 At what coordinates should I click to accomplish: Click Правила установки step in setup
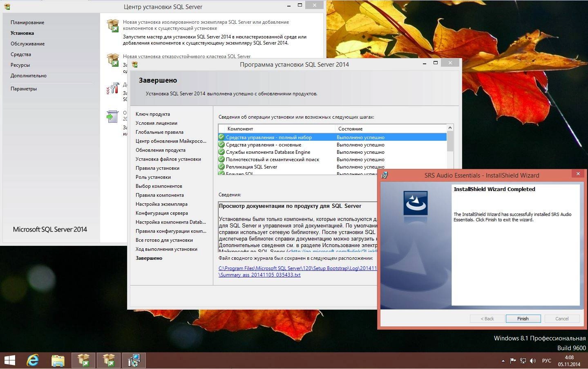pyautogui.click(x=157, y=168)
